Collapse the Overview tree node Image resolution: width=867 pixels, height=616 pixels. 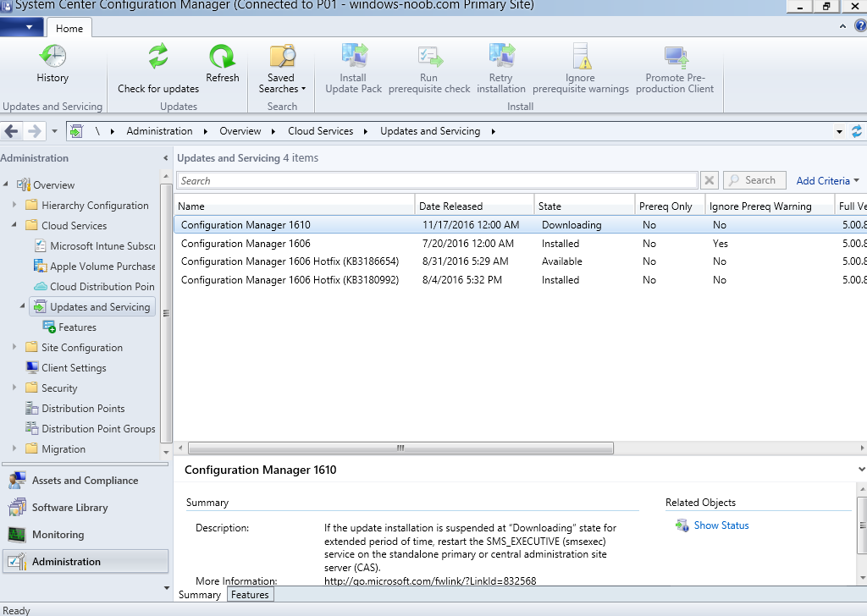[x=6, y=184]
